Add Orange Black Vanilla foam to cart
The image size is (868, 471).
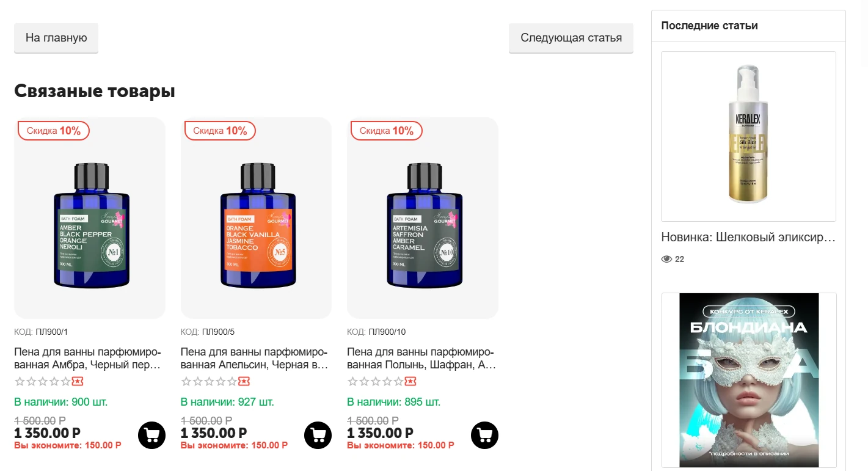318,435
